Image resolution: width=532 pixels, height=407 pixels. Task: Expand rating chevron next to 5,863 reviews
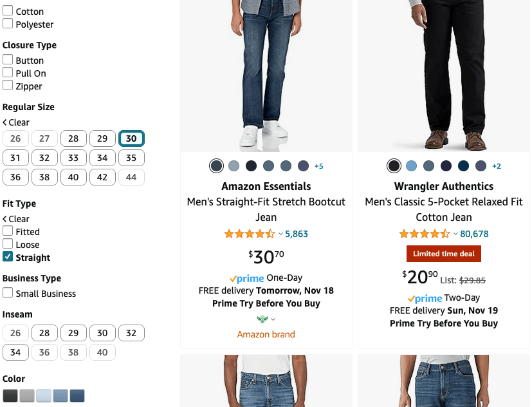click(x=280, y=234)
